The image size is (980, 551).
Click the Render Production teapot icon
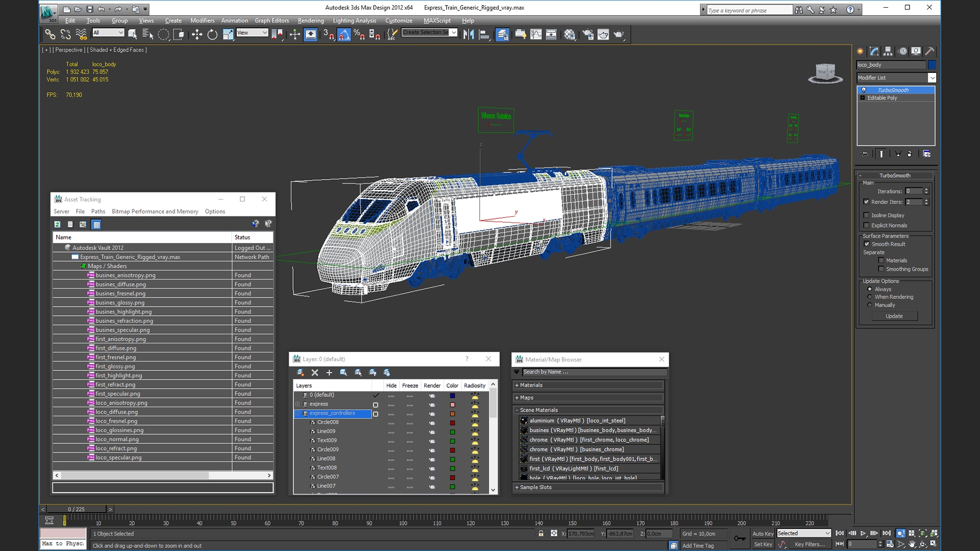619,34
